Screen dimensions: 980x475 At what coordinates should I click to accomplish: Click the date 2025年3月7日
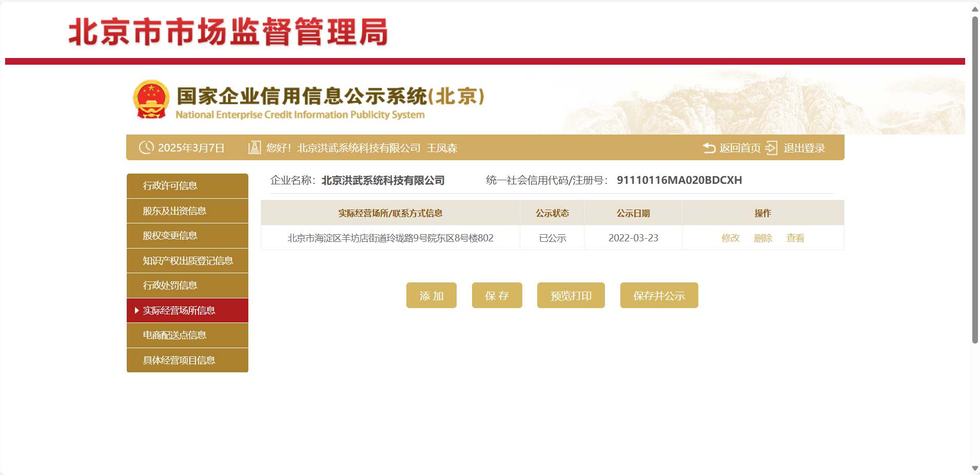[191, 148]
